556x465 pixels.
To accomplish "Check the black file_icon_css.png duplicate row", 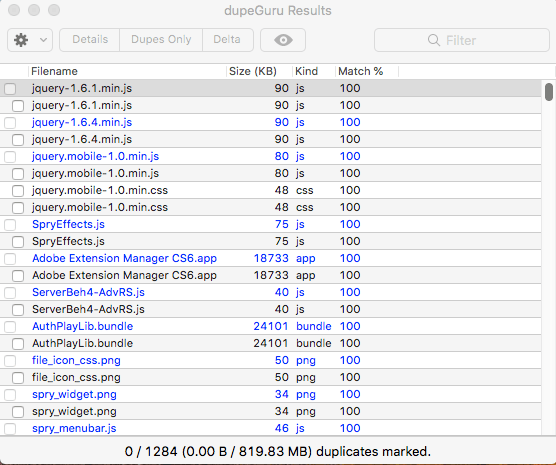I will coord(18,378).
